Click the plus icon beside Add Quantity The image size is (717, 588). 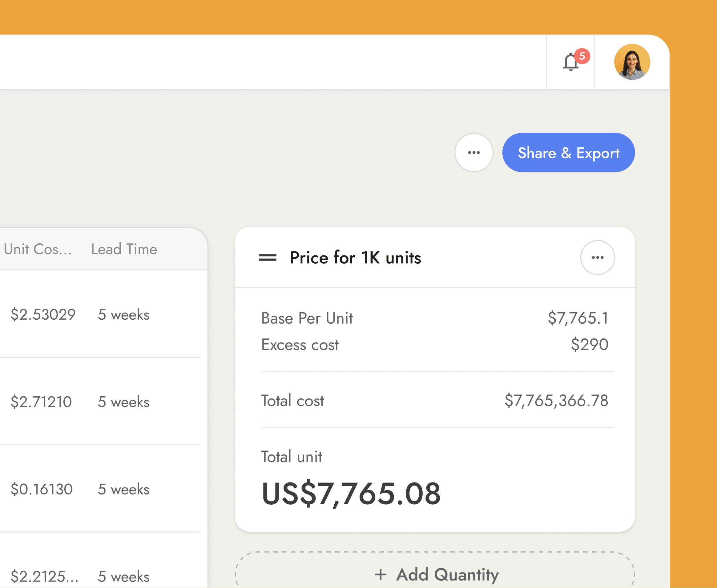pos(381,574)
